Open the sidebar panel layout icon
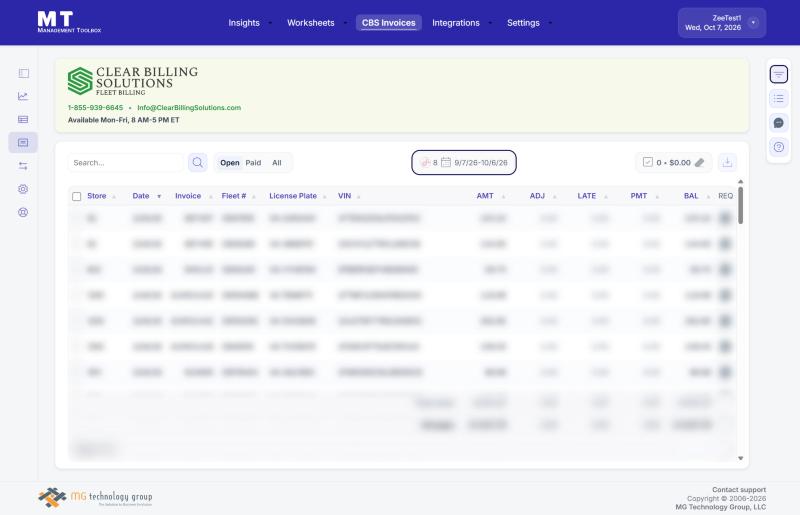The height and width of the screenshot is (515, 800). click(23, 73)
